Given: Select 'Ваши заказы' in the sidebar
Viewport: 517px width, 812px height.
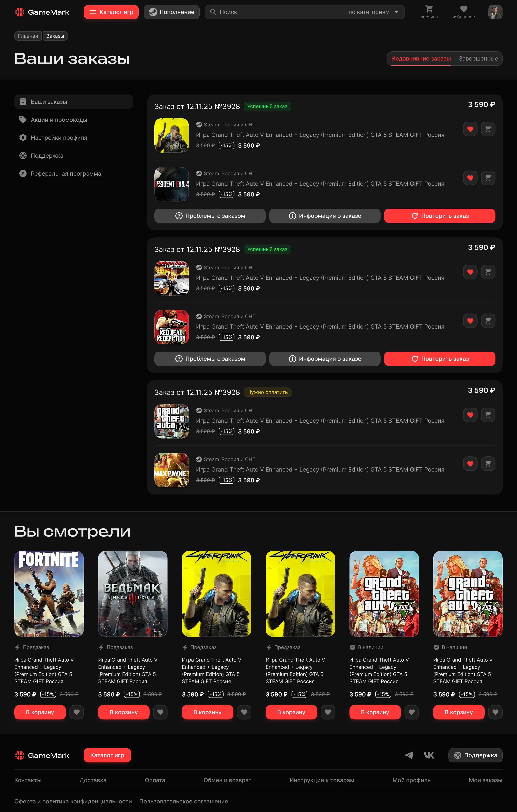Looking at the screenshot, I should pos(73,102).
